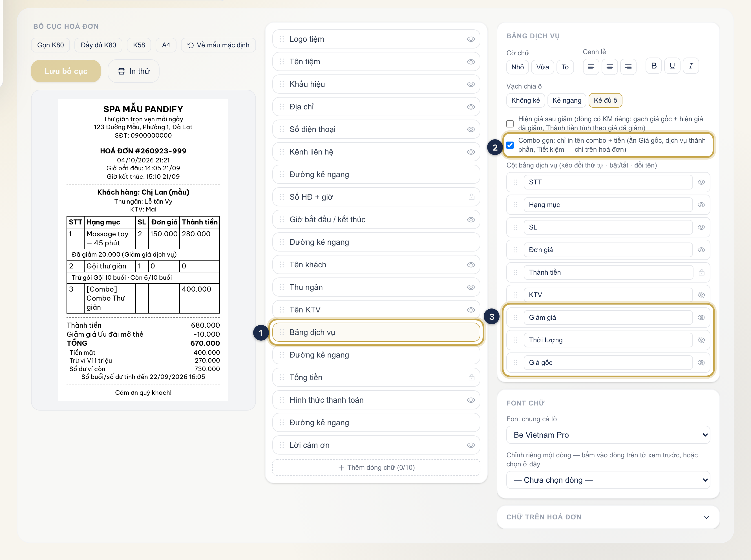This screenshot has height=560, width=751.
Task: Hide the Đơn giá column
Action: pos(701,250)
